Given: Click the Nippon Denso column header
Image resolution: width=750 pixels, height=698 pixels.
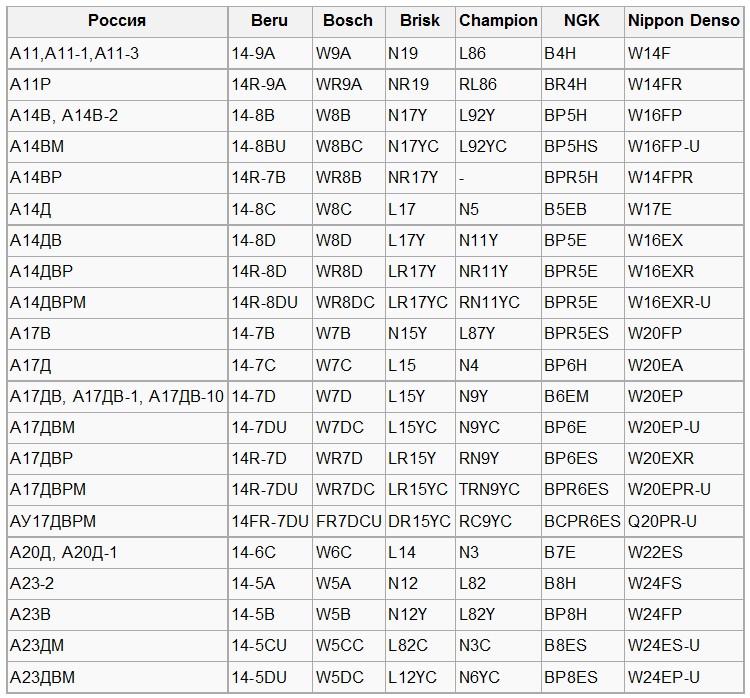Looking at the screenshot, I should pyautogui.click(x=684, y=21).
